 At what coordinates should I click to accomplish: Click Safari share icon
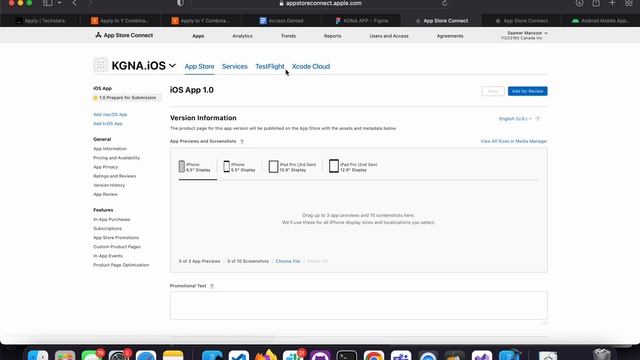click(x=596, y=3)
